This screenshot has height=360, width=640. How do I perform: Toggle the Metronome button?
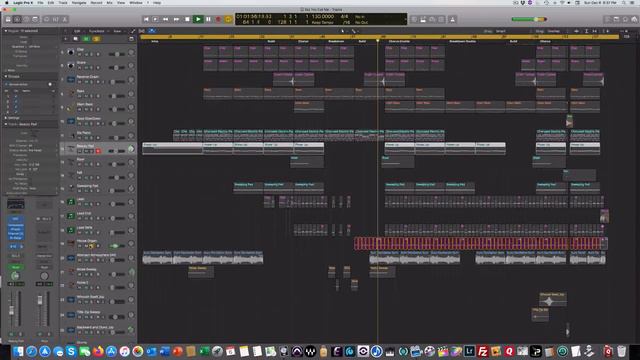pos(452,19)
